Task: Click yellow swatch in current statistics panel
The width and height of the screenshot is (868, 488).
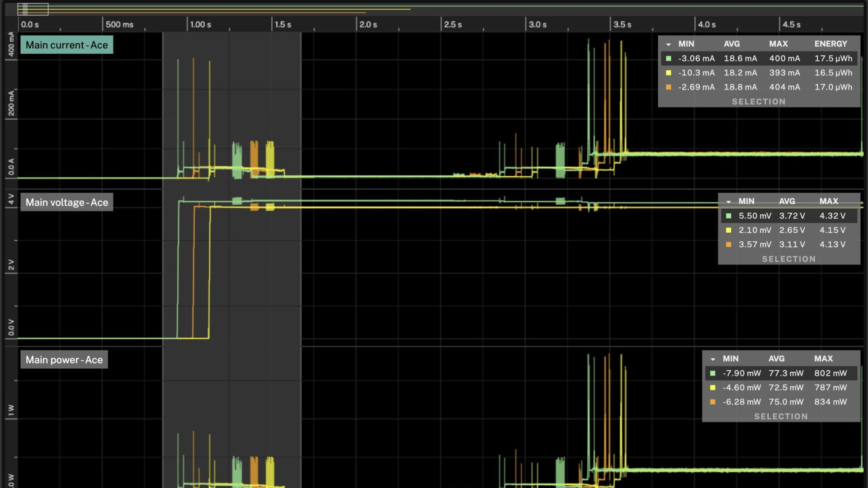Action: coord(668,73)
